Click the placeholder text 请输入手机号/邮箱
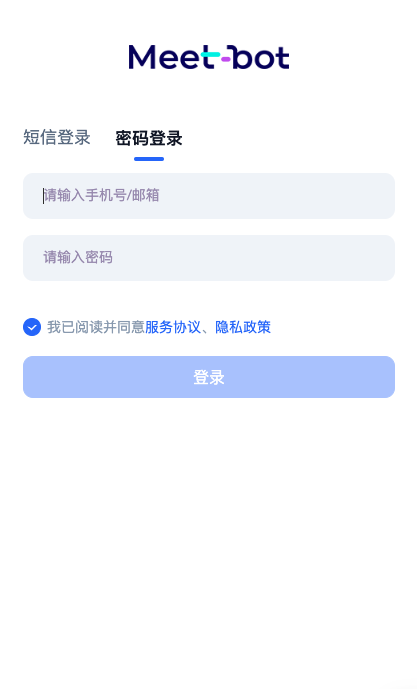This screenshot has width=417, height=689. coord(101,195)
